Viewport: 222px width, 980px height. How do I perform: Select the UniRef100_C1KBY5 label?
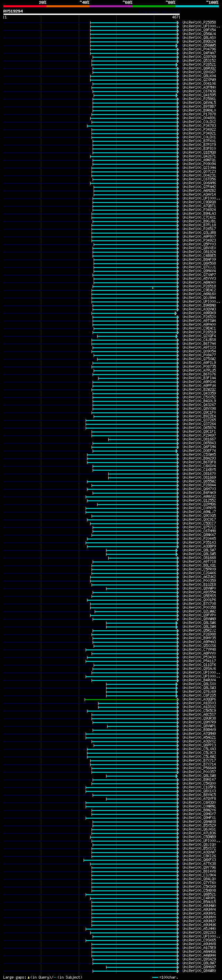(x=199, y=469)
